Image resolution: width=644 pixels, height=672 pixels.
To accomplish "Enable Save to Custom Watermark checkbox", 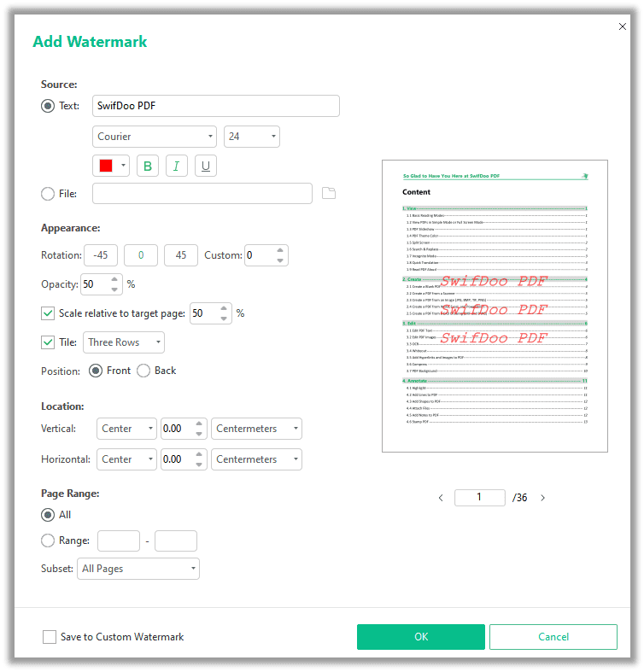I will pos(50,637).
